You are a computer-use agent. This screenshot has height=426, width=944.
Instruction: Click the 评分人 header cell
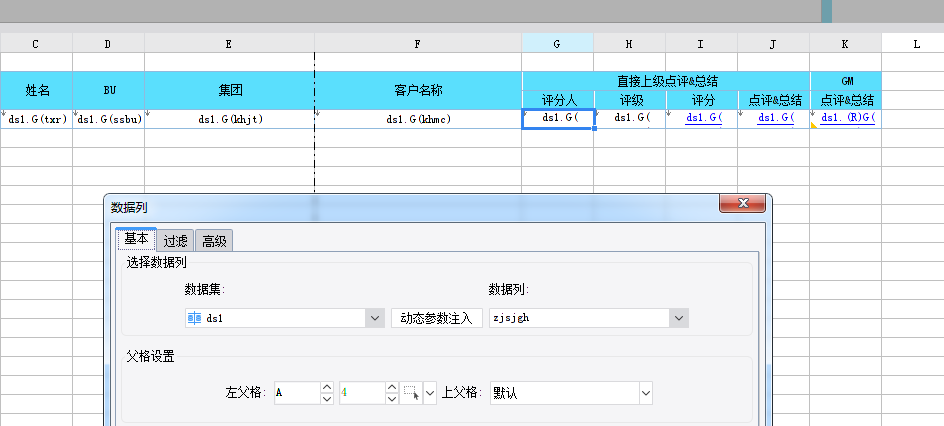coord(557,100)
